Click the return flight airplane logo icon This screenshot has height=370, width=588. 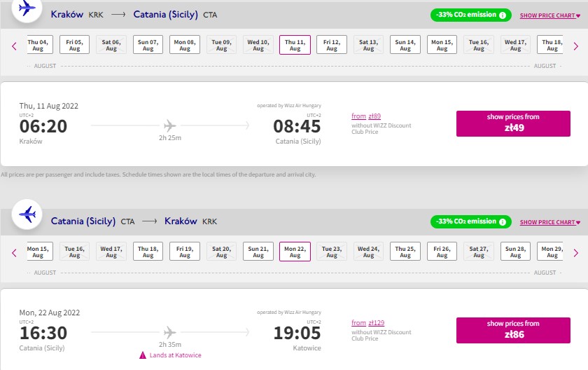coord(27,214)
